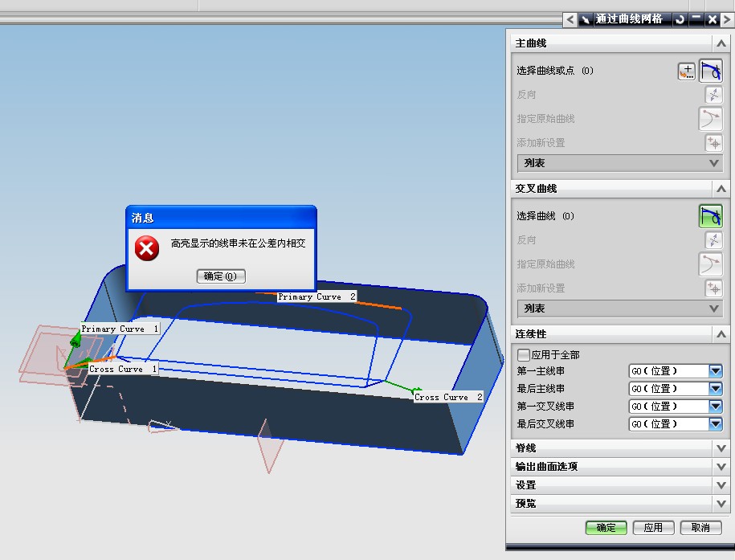Viewport: 735px width, 560px height.
Task: Click the 反向 reverse icon under 主曲线
Action: [x=711, y=95]
